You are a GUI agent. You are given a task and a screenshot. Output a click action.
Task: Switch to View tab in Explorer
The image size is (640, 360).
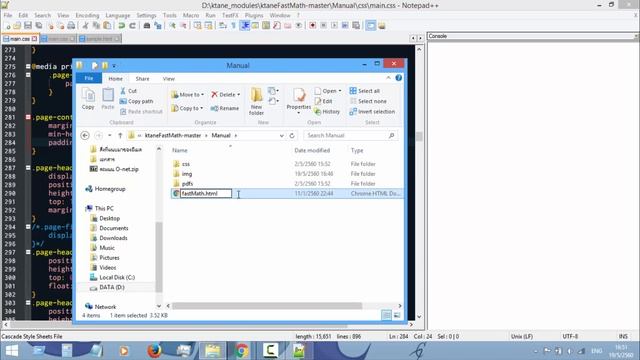(169, 79)
